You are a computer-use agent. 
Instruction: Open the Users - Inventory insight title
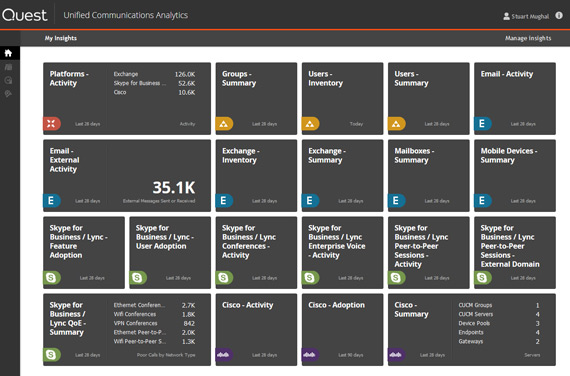(x=325, y=78)
